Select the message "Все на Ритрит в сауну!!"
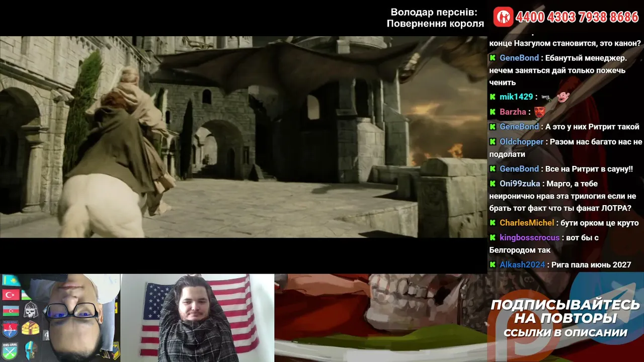This screenshot has width=644, height=362. [590, 169]
